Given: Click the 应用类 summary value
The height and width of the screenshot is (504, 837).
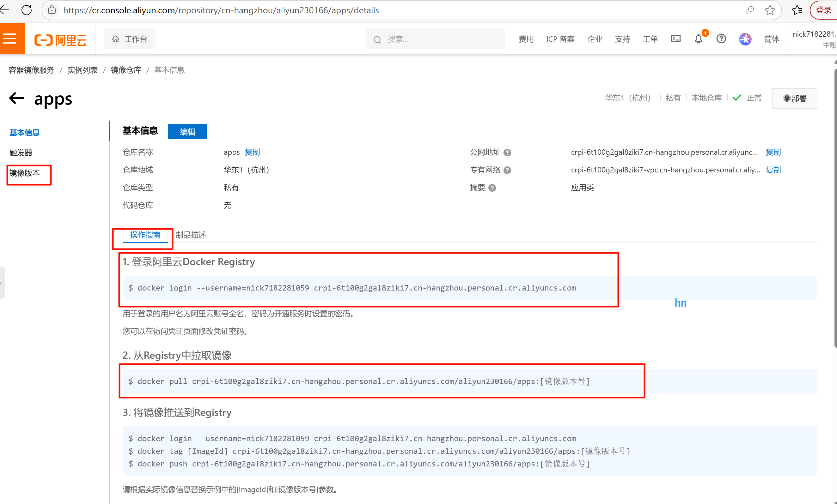Looking at the screenshot, I should tap(582, 188).
